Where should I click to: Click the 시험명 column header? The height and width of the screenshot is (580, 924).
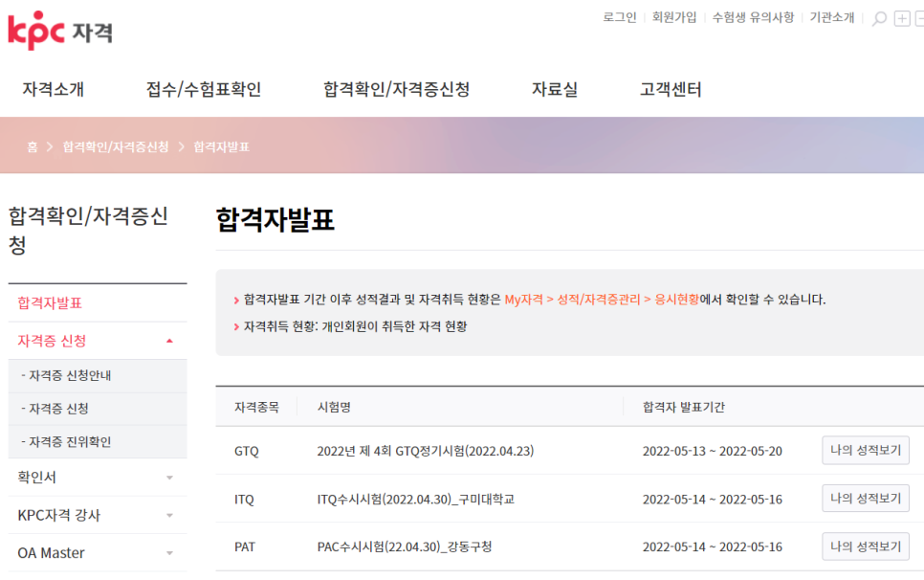tap(334, 408)
